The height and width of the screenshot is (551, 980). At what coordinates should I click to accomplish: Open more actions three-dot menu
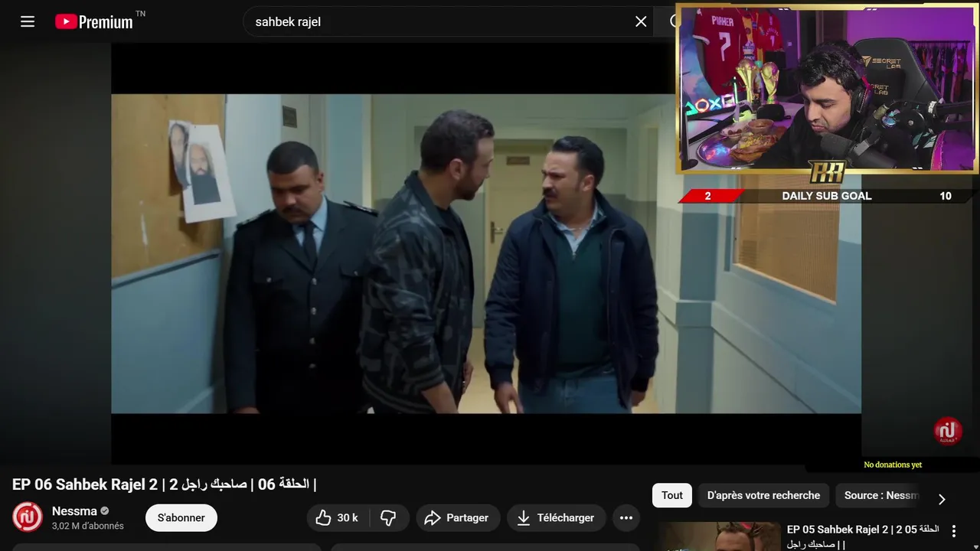pos(626,518)
